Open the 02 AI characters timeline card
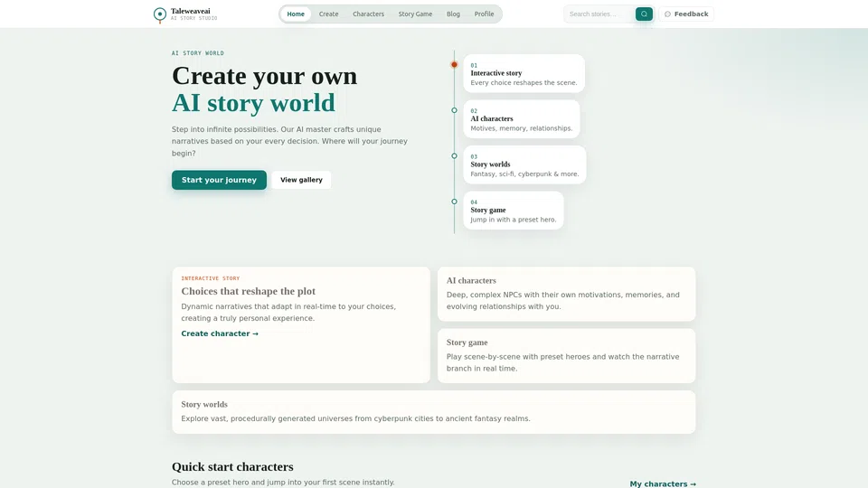The image size is (868, 488). pos(522,119)
